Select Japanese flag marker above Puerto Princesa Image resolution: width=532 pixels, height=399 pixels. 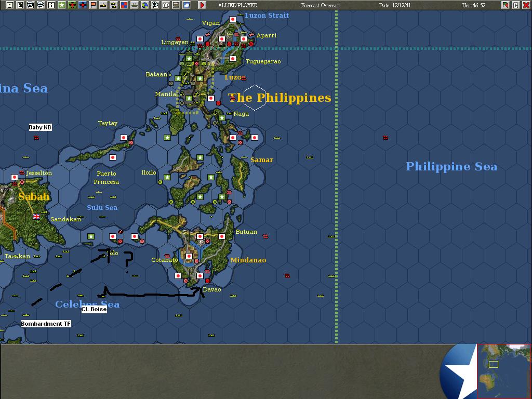click(x=113, y=157)
